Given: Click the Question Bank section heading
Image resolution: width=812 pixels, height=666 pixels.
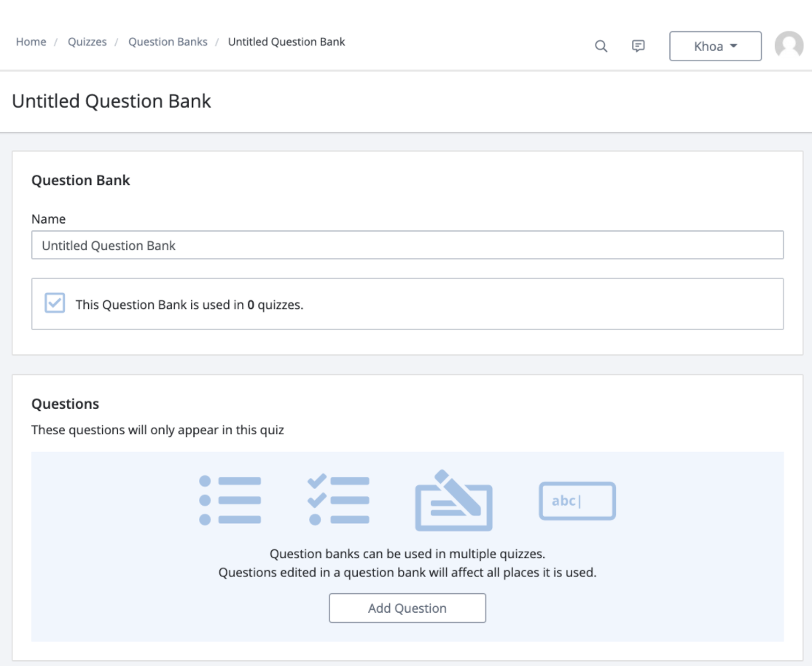Looking at the screenshot, I should 80,180.
